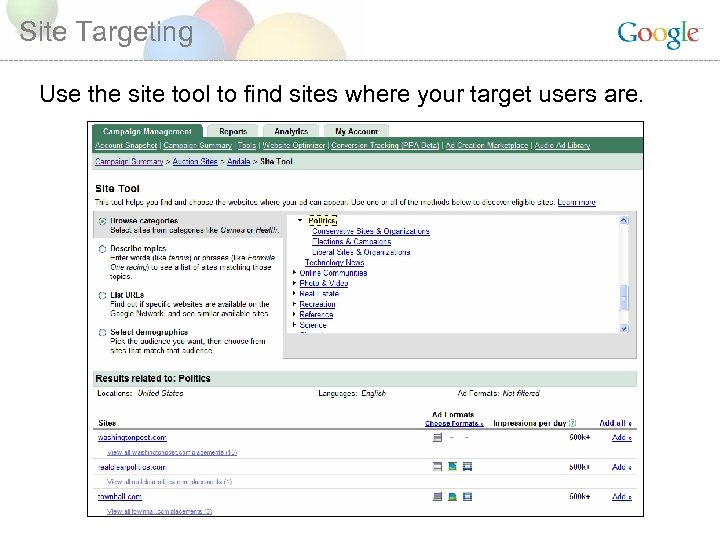Click the Learn more link
The height and width of the screenshot is (540, 720).
577,202
